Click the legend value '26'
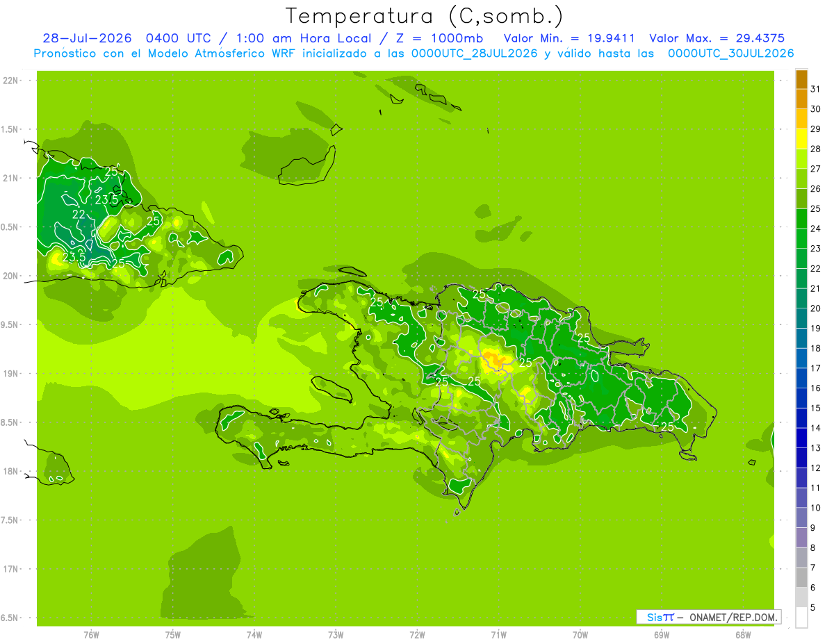Screen dimensions: 834x644 coord(815,189)
